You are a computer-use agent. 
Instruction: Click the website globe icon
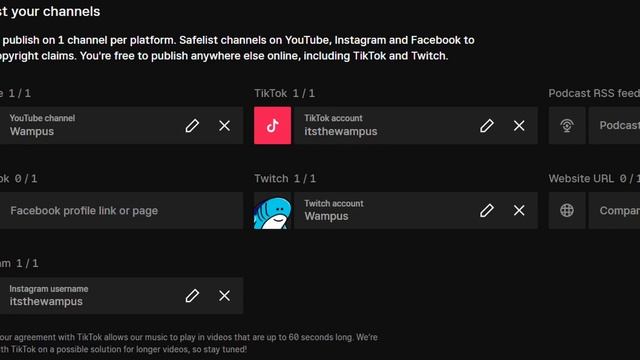tap(567, 211)
